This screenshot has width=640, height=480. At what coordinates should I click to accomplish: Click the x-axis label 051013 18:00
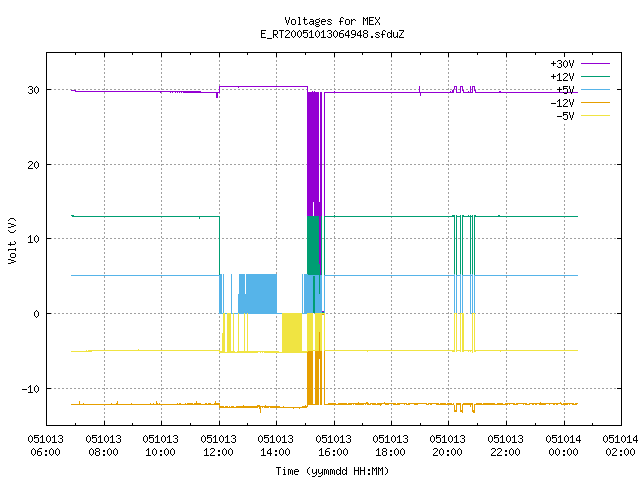391,446
